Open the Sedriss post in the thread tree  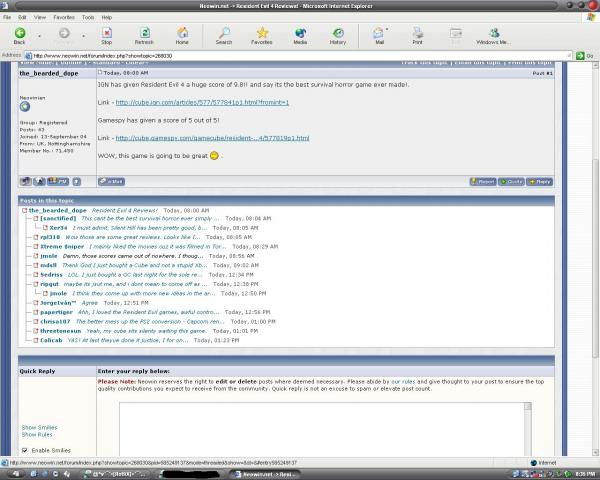(x=51, y=274)
